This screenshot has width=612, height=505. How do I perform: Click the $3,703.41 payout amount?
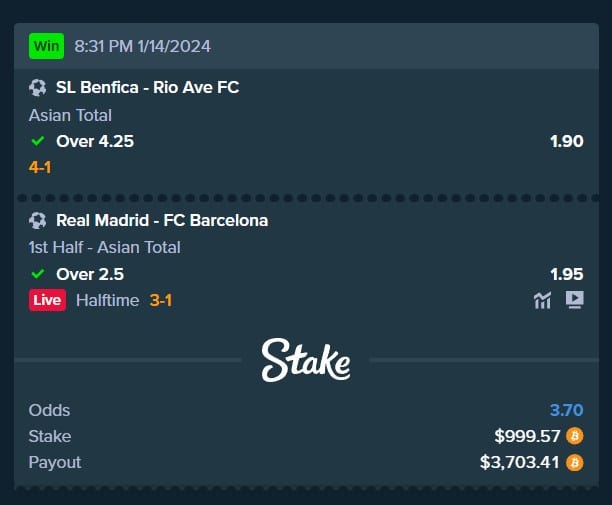pyautogui.click(x=520, y=462)
